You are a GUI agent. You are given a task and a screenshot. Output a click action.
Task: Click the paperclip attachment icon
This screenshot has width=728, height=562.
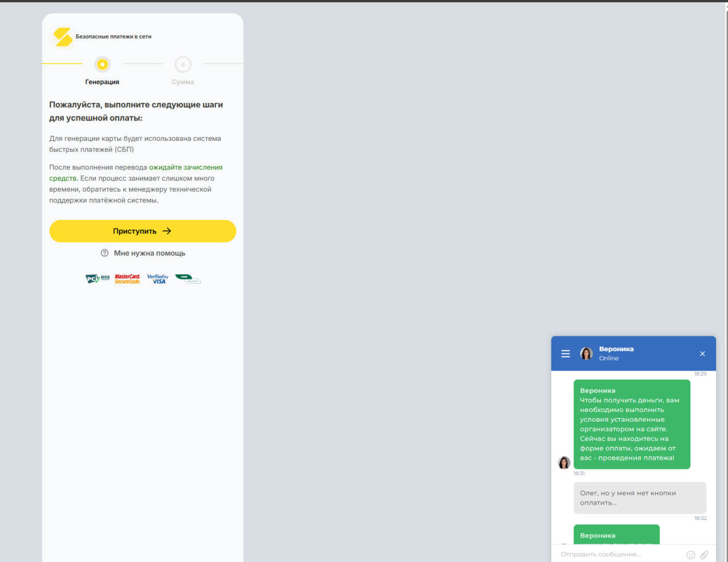click(x=704, y=555)
